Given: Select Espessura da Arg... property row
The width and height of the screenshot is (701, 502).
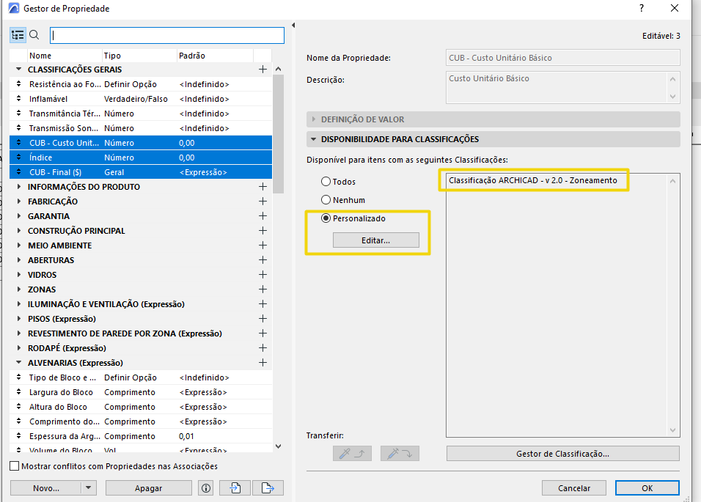Looking at the screenshot, I should click(141, 436).
